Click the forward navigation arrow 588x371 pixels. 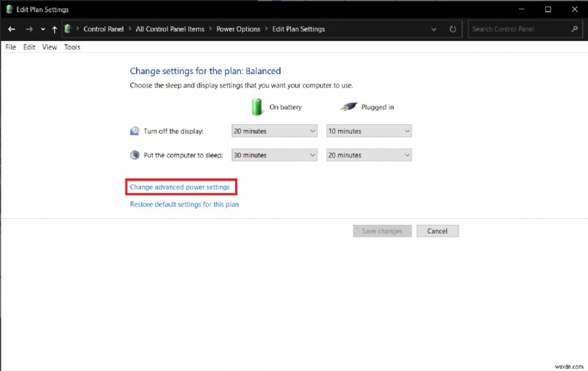(29, 29)
